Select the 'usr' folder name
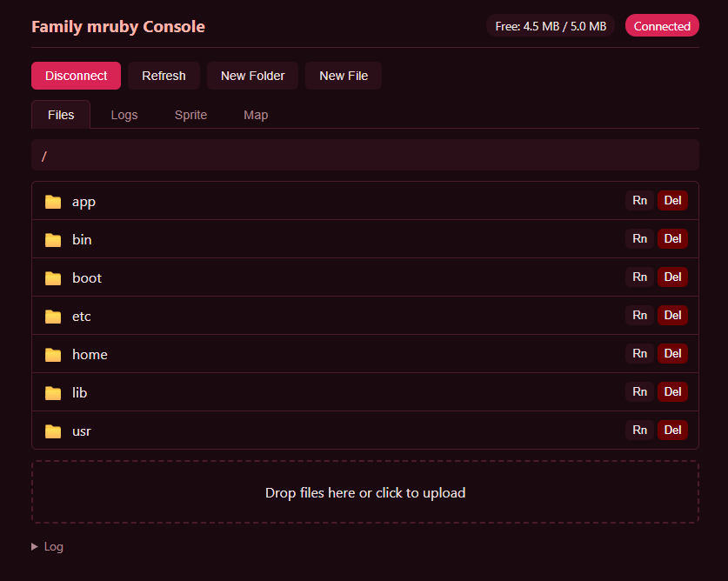 pyautogui.click(x=81, y=431)
